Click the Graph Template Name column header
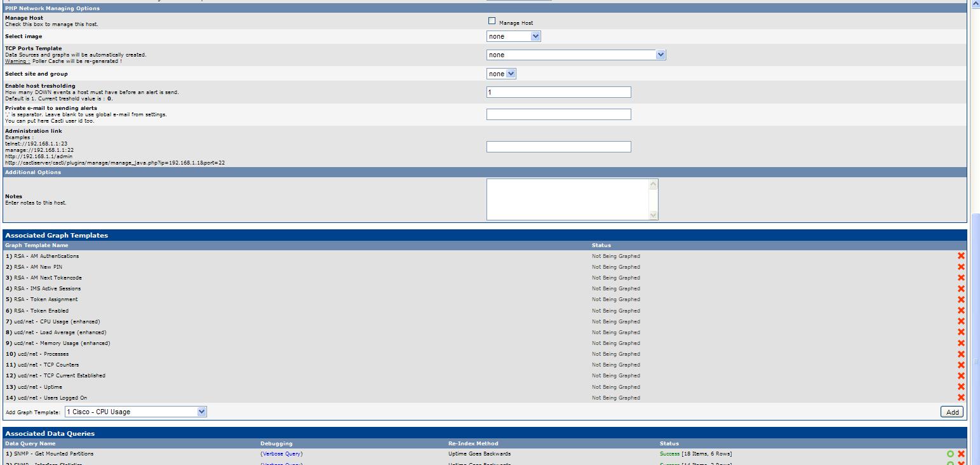This screenshot has height=465, width=980. (x=37, y=245)
